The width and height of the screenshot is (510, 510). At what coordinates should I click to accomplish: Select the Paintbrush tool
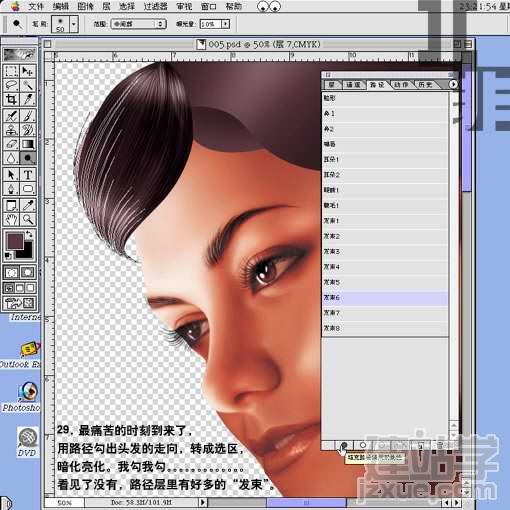(x=28, y=116)
